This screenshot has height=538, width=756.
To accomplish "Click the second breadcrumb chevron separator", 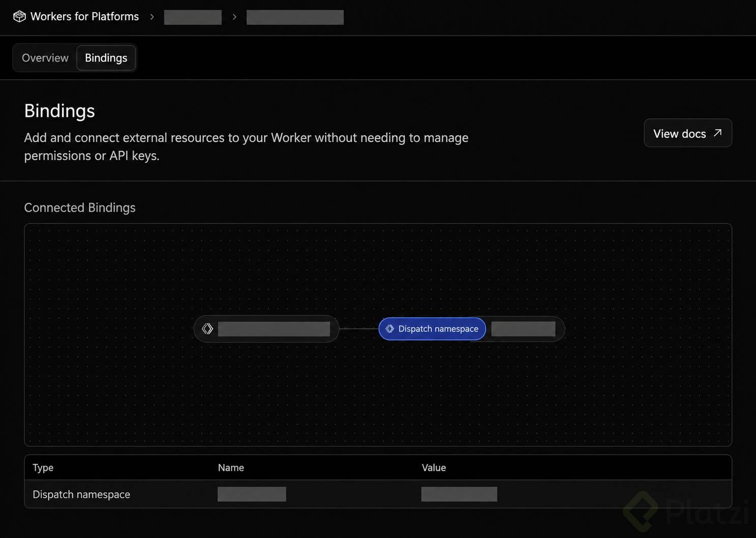I will pyautogui.click(x=234, y=17).
